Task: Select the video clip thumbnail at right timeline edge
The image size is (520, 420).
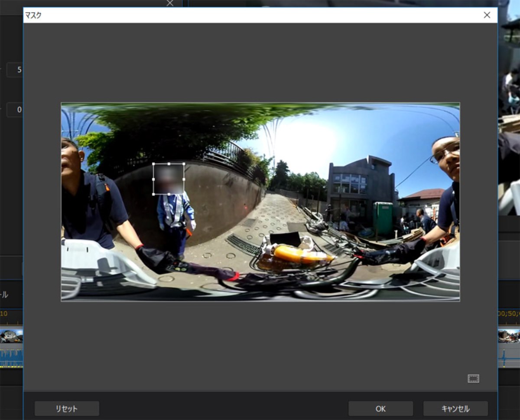Action: (509, 336)
